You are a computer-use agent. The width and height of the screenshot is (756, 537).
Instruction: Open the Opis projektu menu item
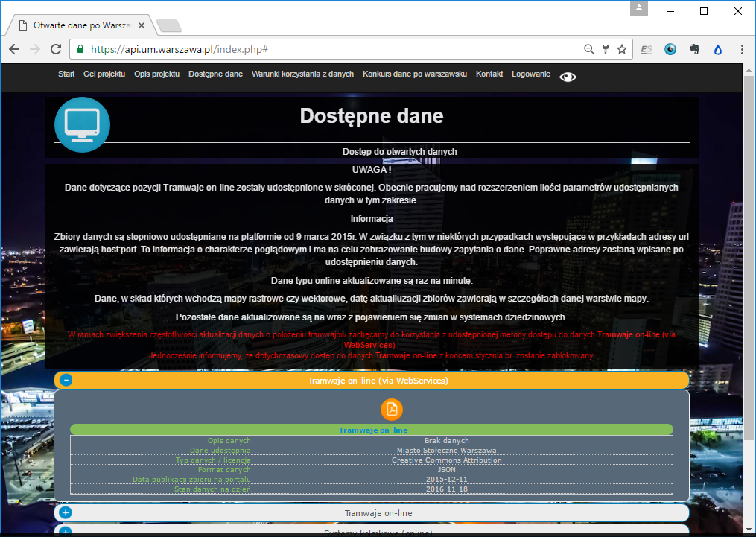156,74
